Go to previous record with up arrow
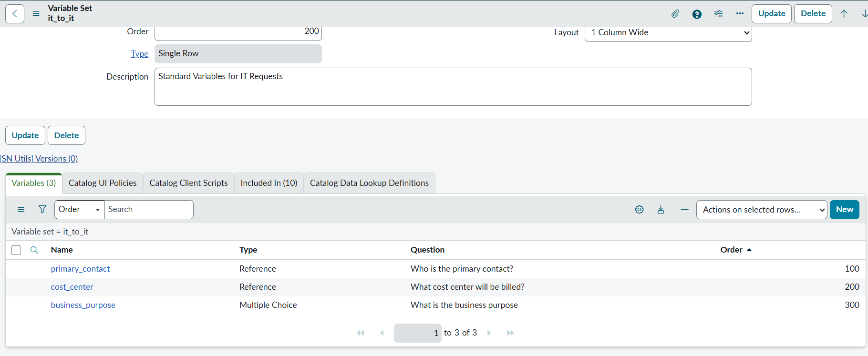The image size is (868, 356). tap(844, 14)
